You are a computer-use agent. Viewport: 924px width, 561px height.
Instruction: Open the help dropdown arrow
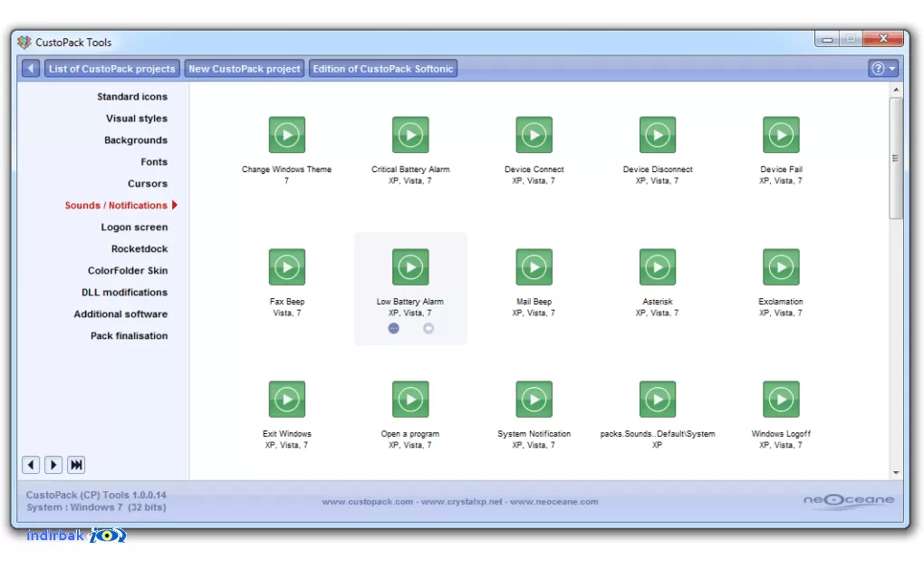click(892, 68)
